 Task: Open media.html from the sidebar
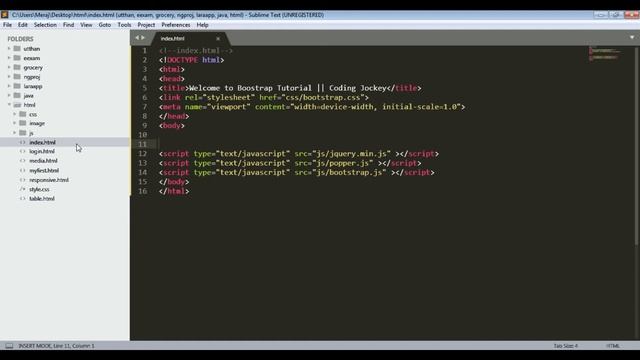click(43, 161)
